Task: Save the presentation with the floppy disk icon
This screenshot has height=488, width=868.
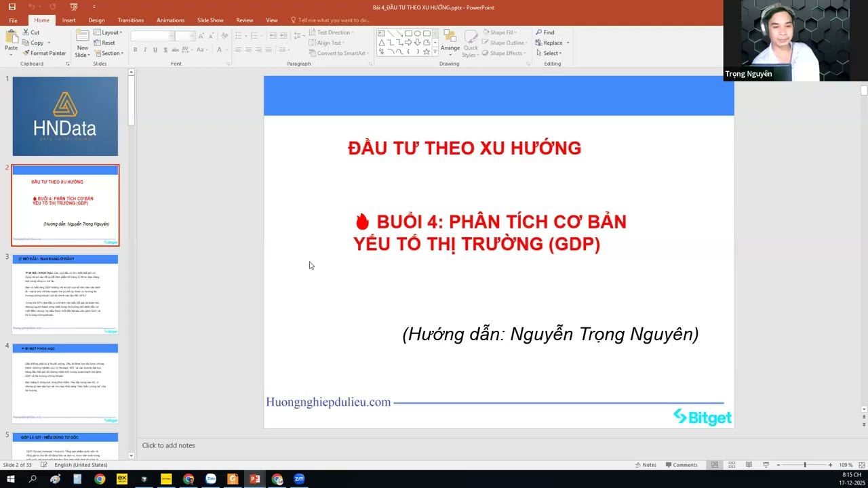Action: [12, 7]
